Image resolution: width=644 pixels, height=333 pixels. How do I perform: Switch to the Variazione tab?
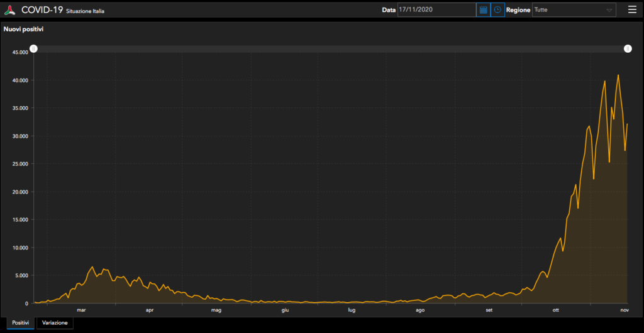[55, 322]
